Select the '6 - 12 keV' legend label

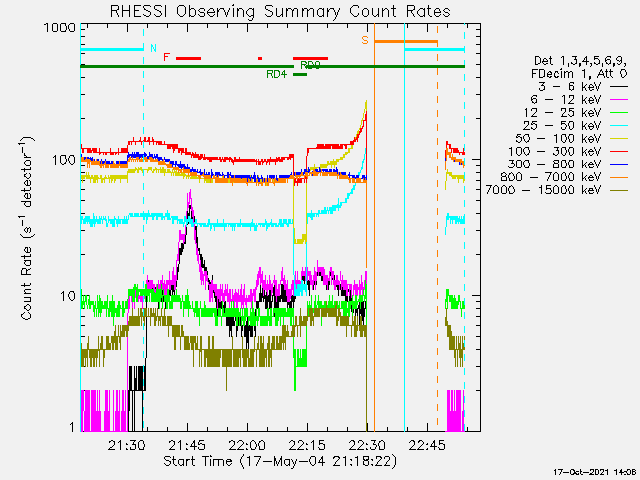[x=566, y=100]
